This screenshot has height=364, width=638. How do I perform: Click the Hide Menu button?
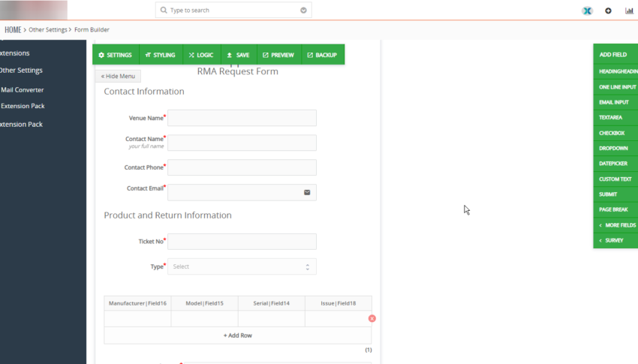coord(118,76)
